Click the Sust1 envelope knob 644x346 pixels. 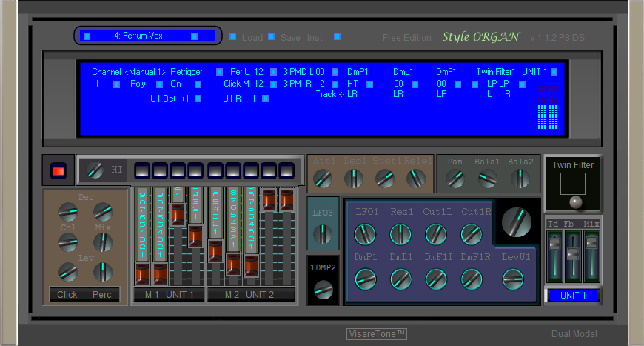pyautogui.click(x=385, y=179)
